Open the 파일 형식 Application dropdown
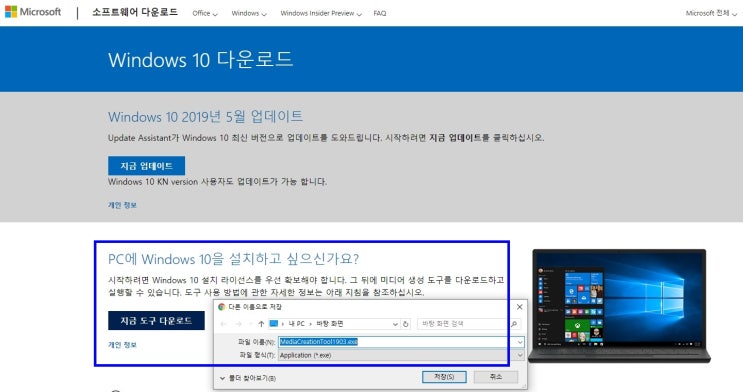The height and width of the screenshot is (392, 743). [401, 355]
